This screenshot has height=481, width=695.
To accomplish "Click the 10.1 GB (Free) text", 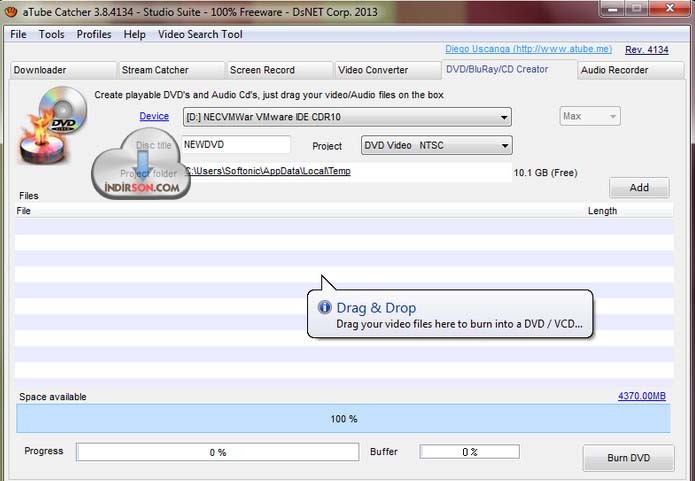I will coord(546,173).
